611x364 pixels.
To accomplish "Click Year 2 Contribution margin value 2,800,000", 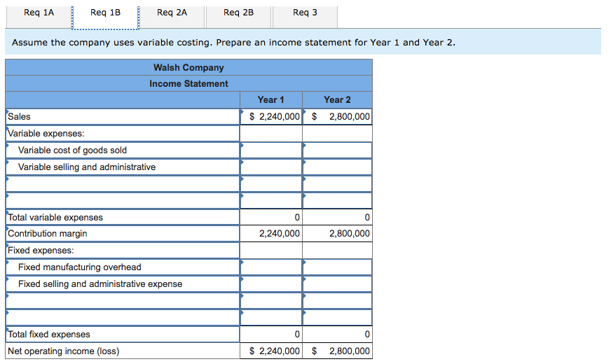I will [350, 234].
